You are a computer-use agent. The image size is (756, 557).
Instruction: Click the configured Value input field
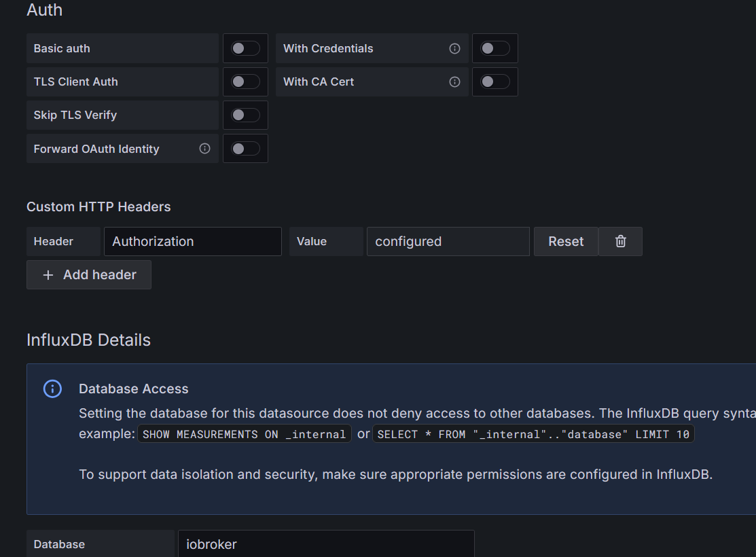click(448, 241)
